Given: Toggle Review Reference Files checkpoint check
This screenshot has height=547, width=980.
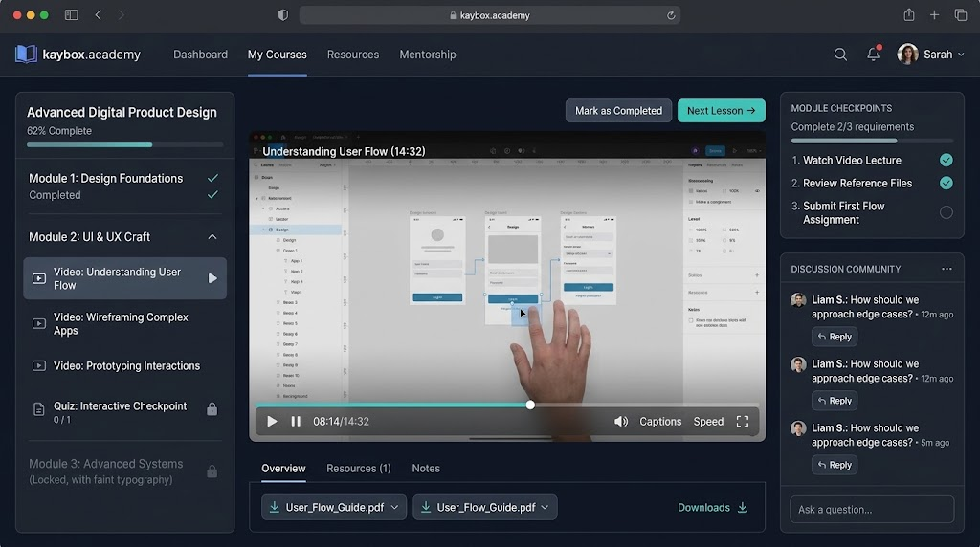Looking at the screenshot, I should [947, 183].
